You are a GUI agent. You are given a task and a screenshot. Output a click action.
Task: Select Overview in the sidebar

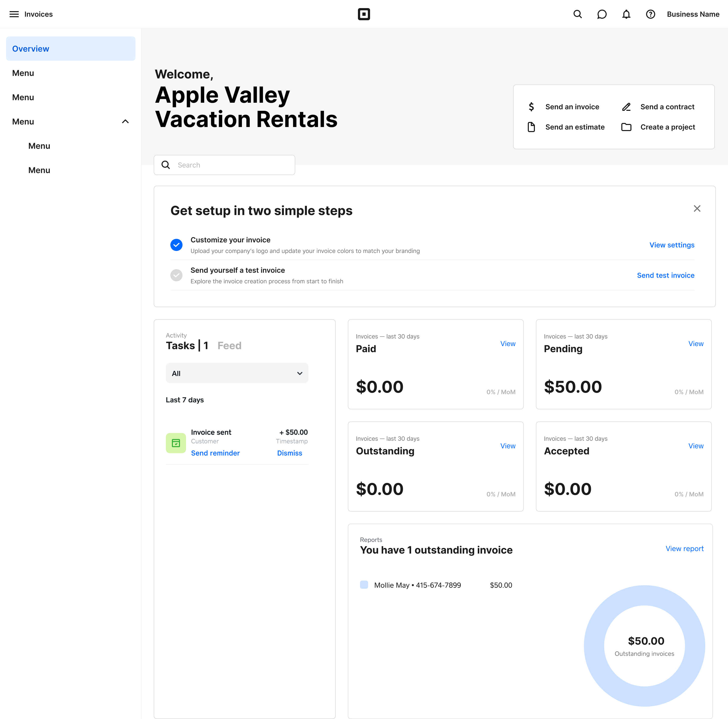coord(71,49)
